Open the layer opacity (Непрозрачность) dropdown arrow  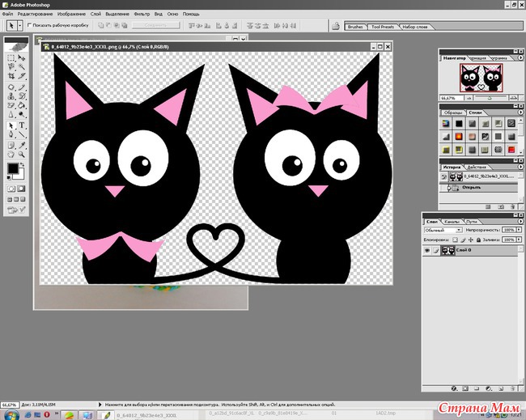[520, 230]
